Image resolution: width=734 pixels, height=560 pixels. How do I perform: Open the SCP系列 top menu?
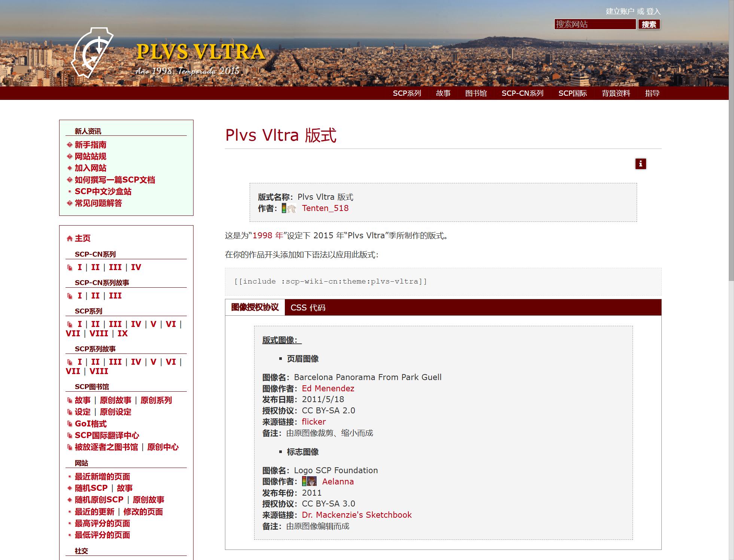(x=407, y=93)
